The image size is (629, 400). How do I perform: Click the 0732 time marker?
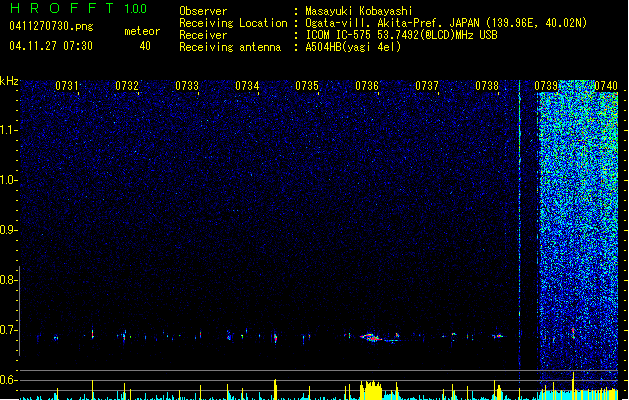(x=127, y=86)
